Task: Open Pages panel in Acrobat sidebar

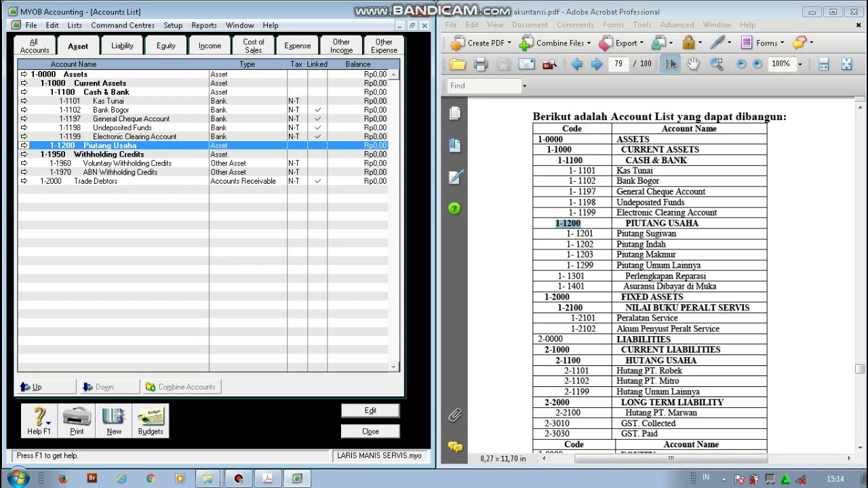Action: coord(455,113)
